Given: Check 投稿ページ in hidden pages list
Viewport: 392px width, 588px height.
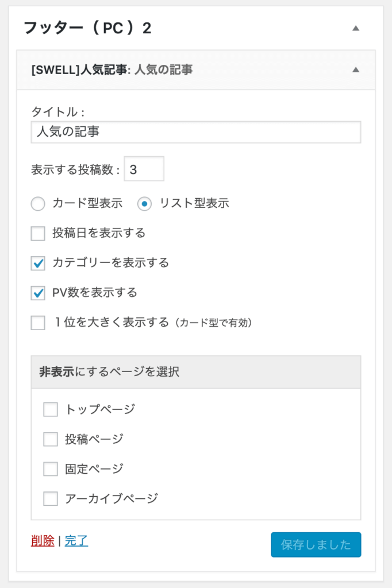Looking at the screenshot, I should pyautogui.click(x=50, y=439).
